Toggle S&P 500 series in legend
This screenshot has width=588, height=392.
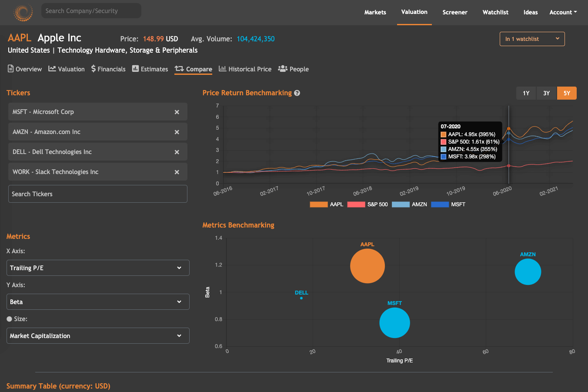[367, 204]
